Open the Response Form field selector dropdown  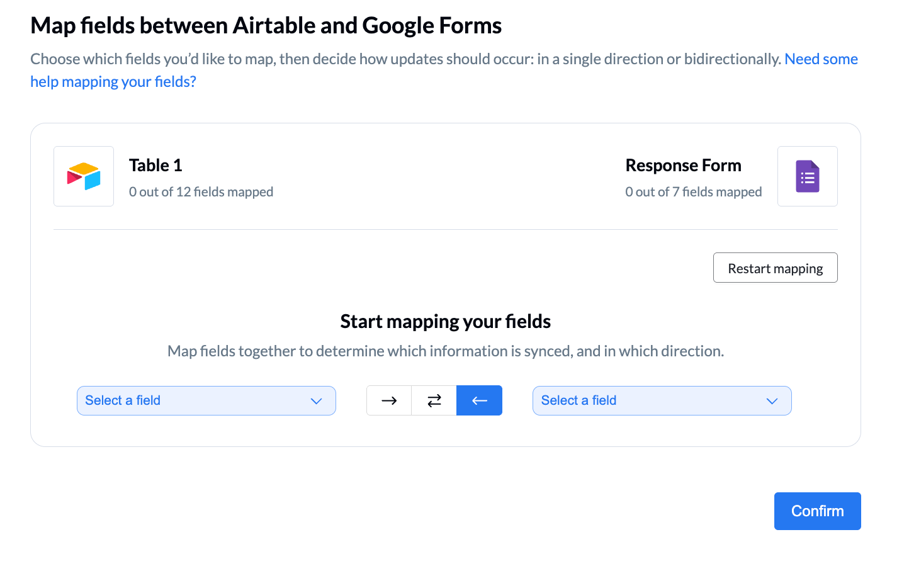coord(662,400)
